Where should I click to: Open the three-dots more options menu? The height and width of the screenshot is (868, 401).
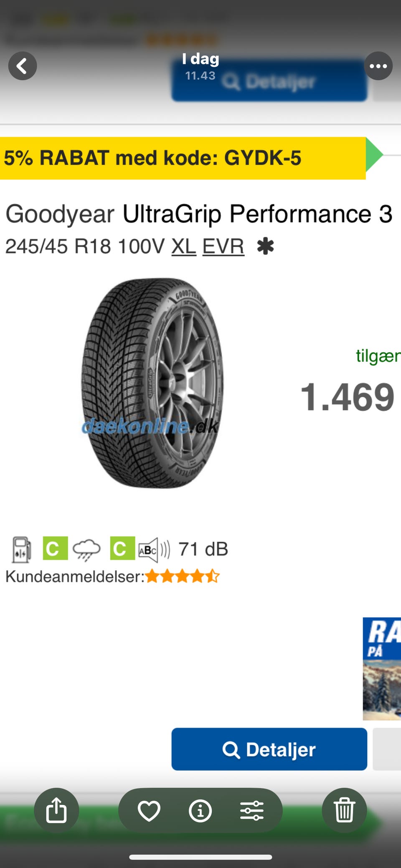[378, 66]
